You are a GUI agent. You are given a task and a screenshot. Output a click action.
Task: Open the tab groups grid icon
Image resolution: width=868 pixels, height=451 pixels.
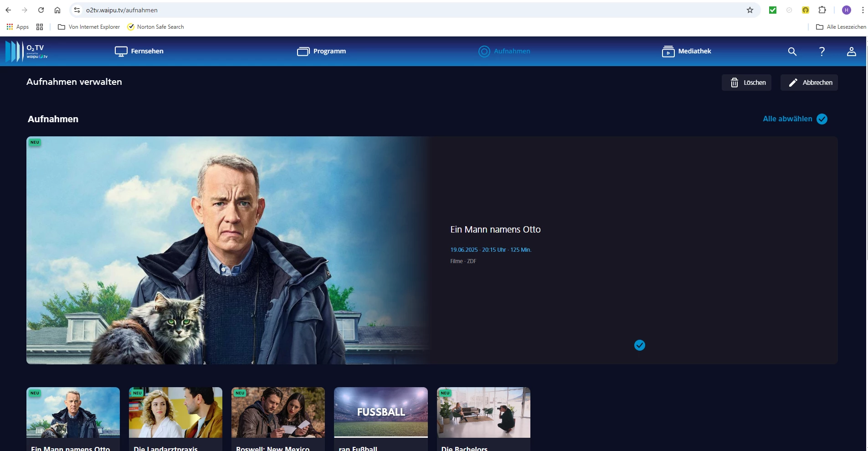[40, 27]
